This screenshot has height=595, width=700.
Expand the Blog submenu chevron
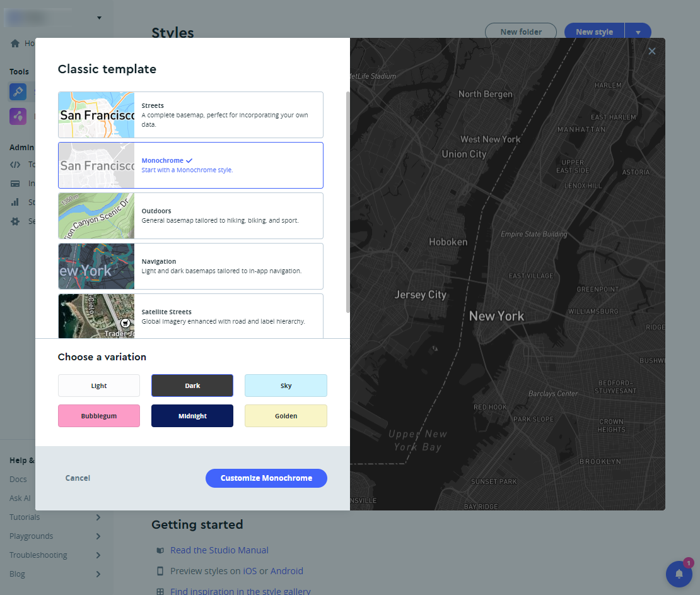point(98,574)
